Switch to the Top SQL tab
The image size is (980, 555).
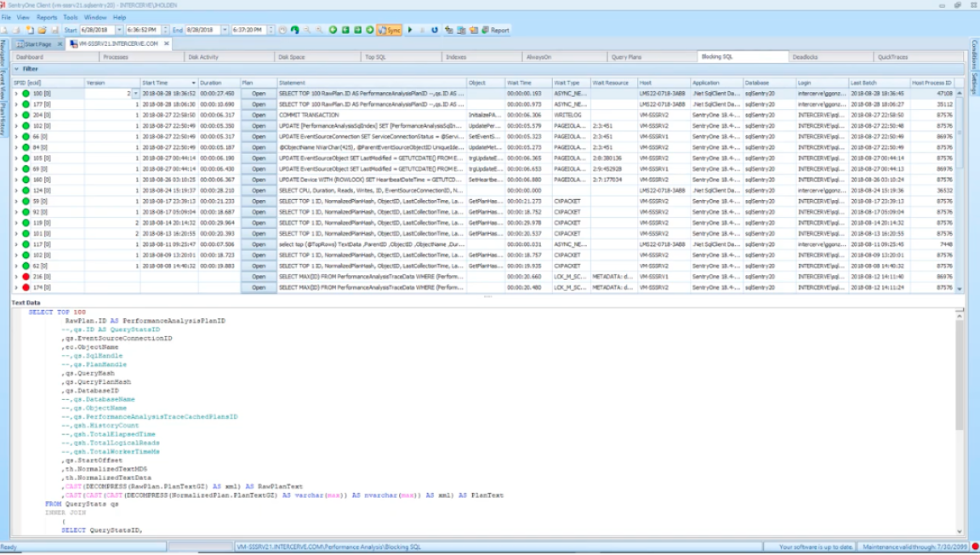pyautogui.click(x=375, y=57)
